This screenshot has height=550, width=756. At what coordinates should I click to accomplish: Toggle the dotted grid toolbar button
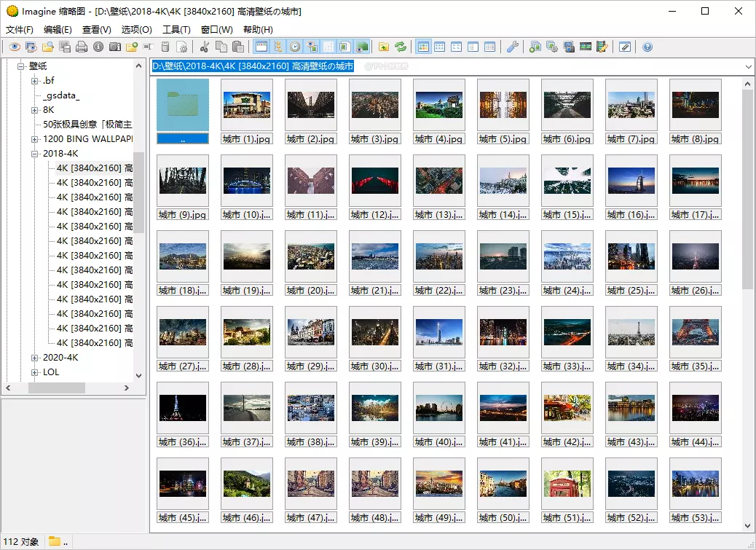328,47
